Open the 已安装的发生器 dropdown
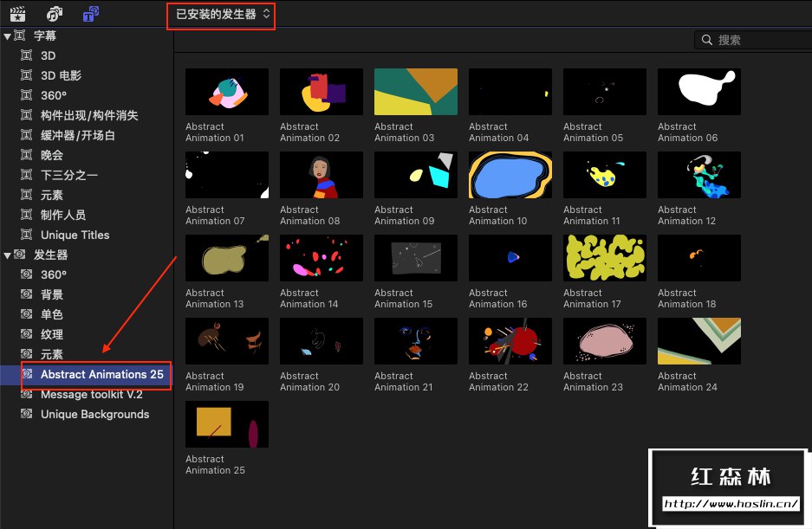The image size is (812, 529). (x=223, y=15)
